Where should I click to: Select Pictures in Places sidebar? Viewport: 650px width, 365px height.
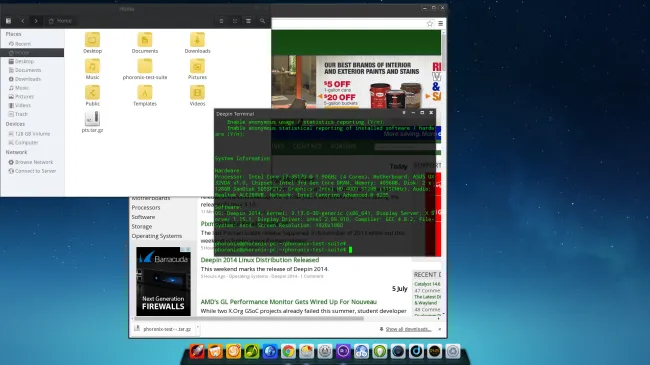pyautogui.click(x=32, y=96)
